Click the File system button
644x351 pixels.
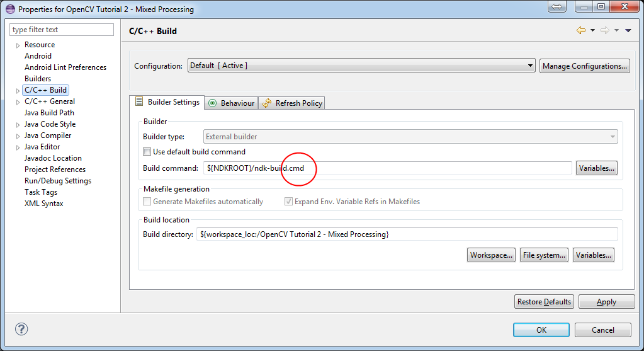(545, 255)
